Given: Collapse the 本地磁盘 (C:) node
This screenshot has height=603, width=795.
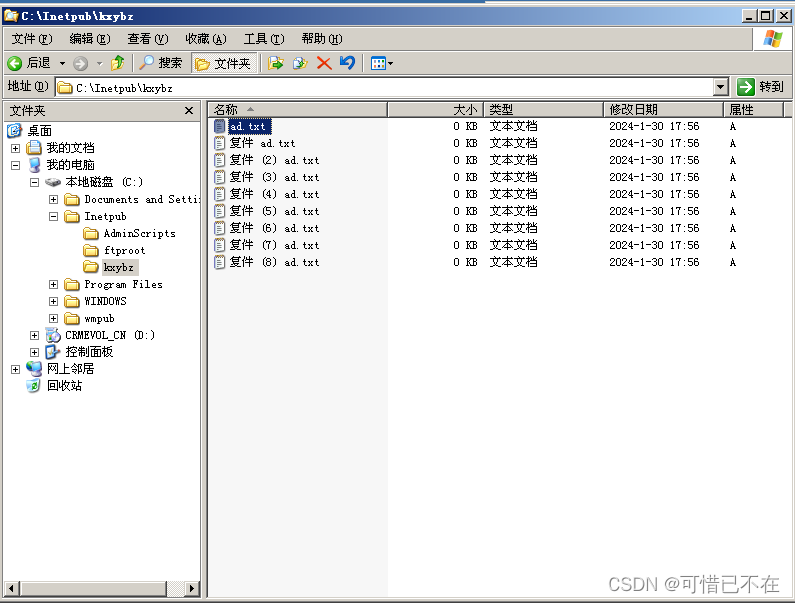Looking at the screenshot, I should pos(34,182).
